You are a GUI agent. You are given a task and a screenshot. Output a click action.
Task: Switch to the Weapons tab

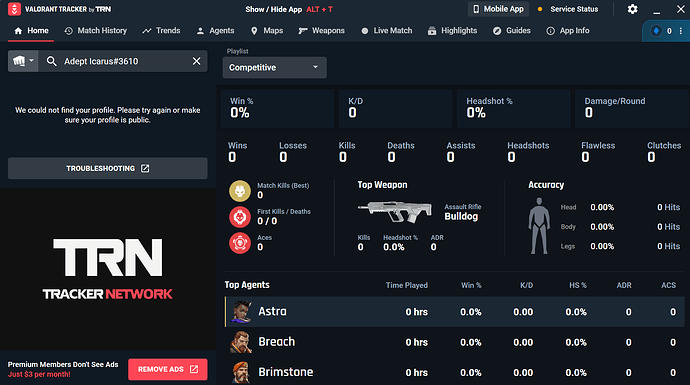tap(321, 31)
